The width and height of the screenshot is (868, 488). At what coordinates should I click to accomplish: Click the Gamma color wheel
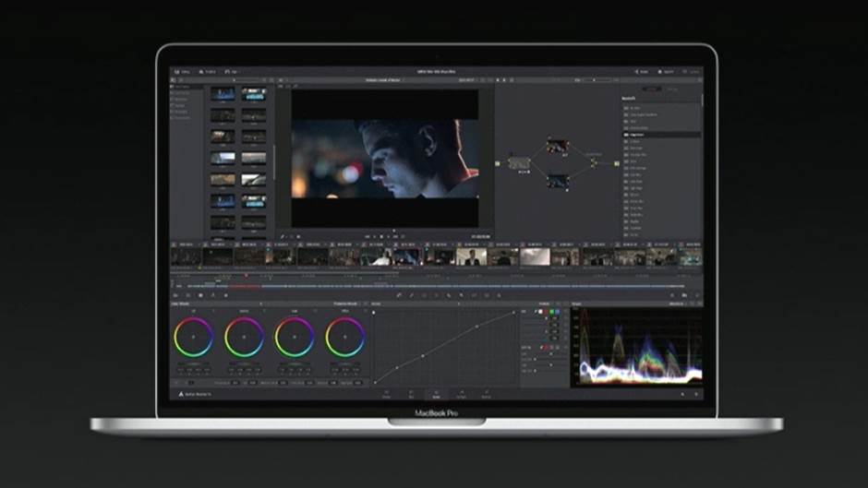pyautogui.click(x=244, y=338)
